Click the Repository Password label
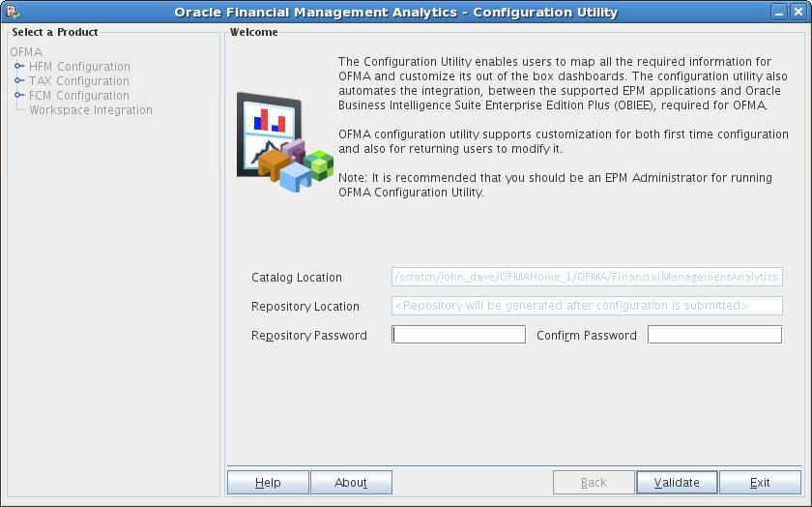 (x=308, y=336)
